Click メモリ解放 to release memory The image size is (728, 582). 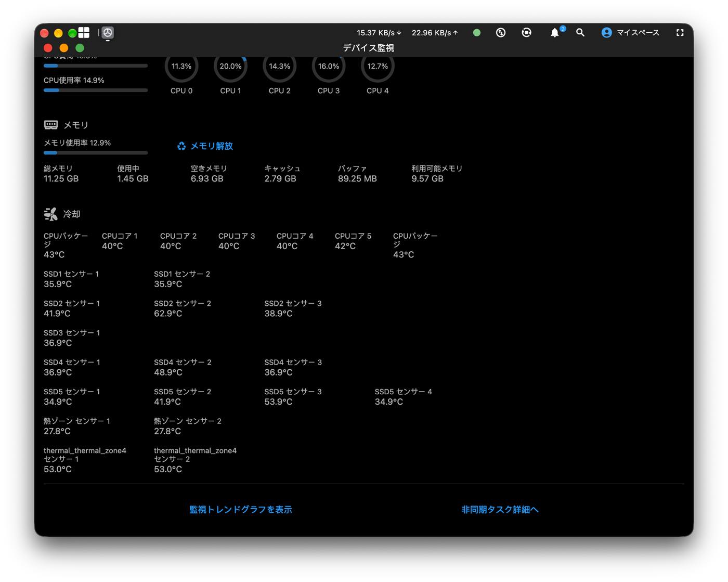(x=212, y=146)
